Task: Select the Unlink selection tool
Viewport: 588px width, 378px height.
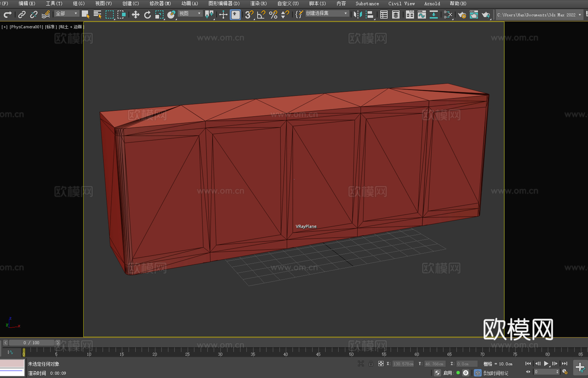Action: point(34,14)
